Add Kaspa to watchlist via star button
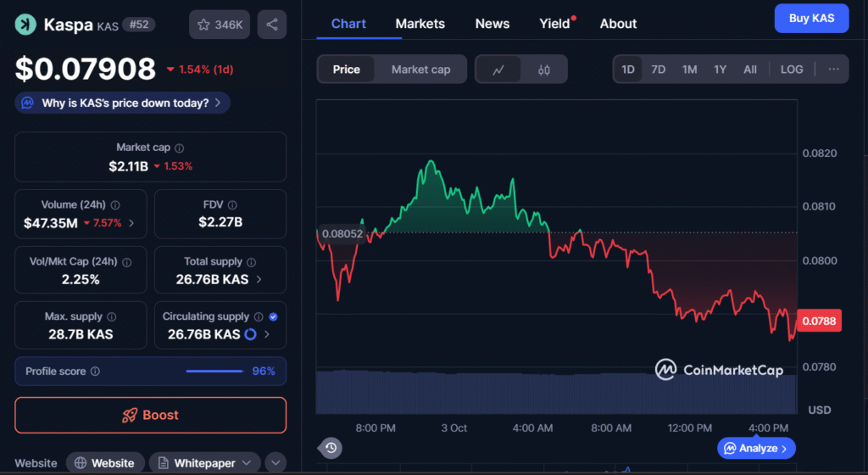Image resolution: width=868 pixels, height=475 pixels. point(220,25)
